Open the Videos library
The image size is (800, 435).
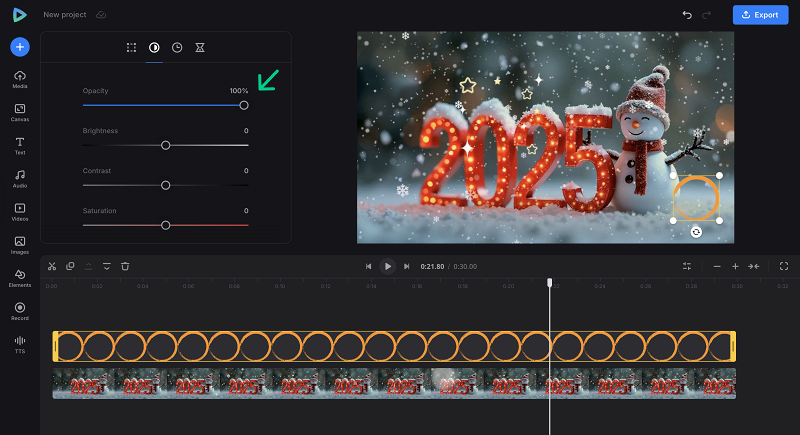(20, 212)
